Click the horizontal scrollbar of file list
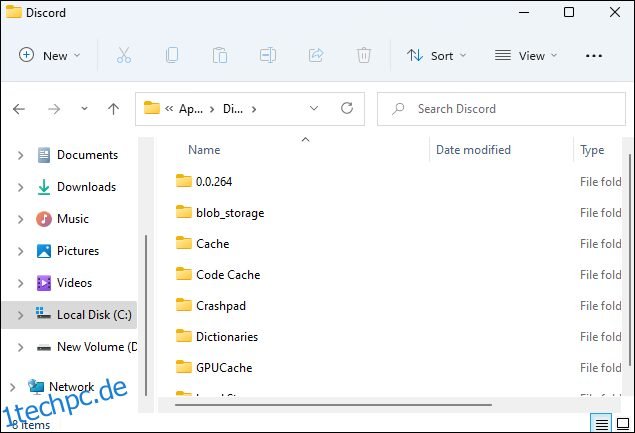 pyautogui.click(x=333, y=405)
